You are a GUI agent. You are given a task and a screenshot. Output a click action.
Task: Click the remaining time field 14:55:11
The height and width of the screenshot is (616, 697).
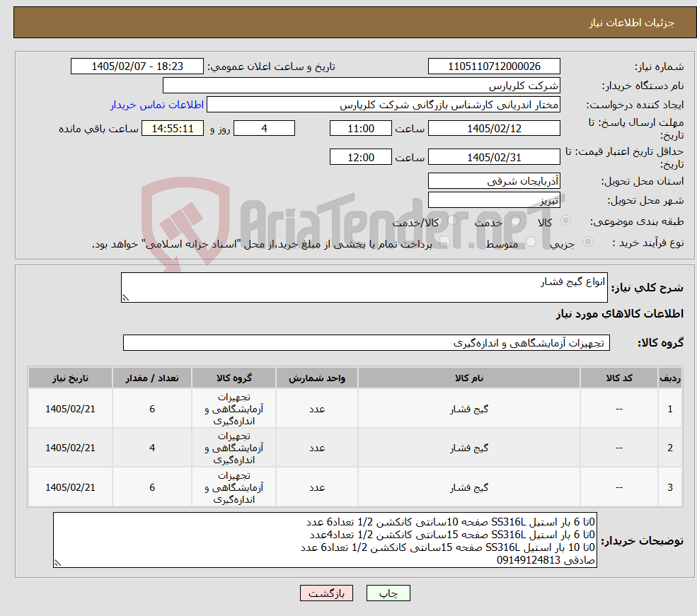(173, 128)
